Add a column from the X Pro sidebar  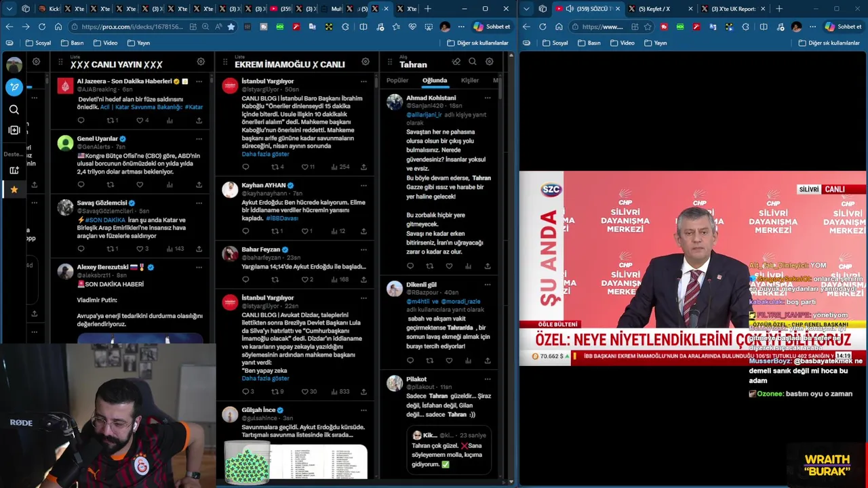pyautogui.click(x=14, y=130)
